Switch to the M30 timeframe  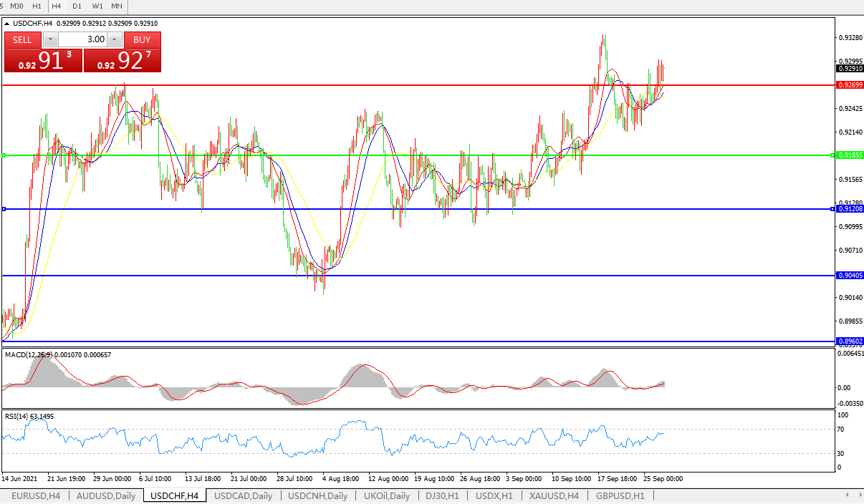tap(16, 6)
